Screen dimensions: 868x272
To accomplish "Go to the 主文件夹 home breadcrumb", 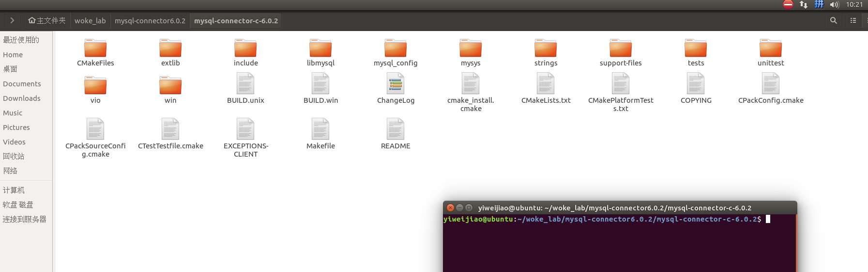I will pyautogui.click(x=47, y=21).
